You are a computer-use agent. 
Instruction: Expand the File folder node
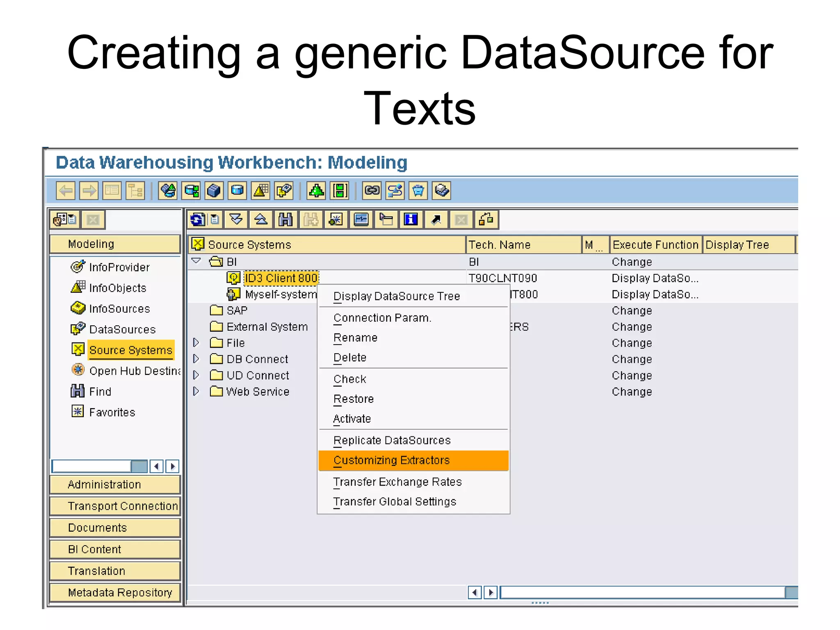click(x=196, y=342)
